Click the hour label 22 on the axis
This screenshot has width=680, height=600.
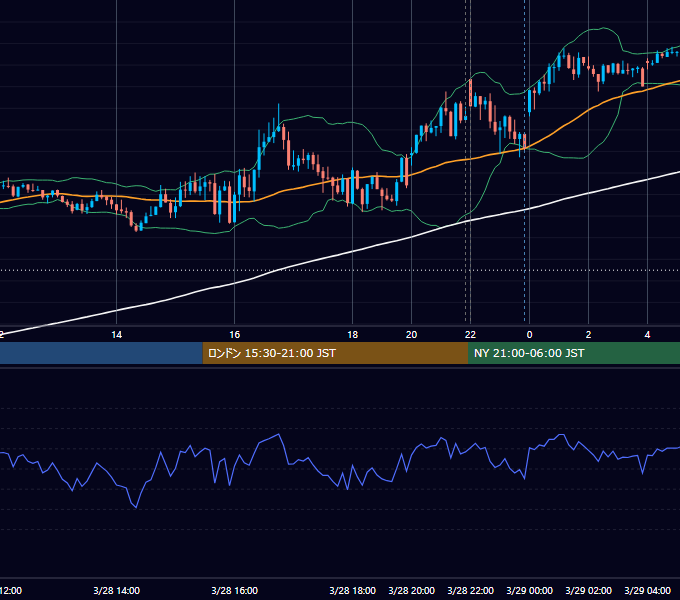[471, 335]
